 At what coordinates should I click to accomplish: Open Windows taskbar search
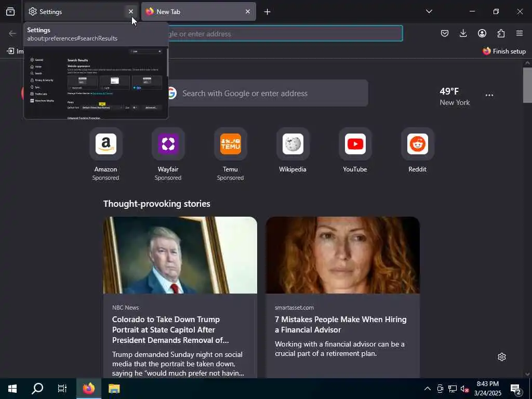[x=37, y=389]
